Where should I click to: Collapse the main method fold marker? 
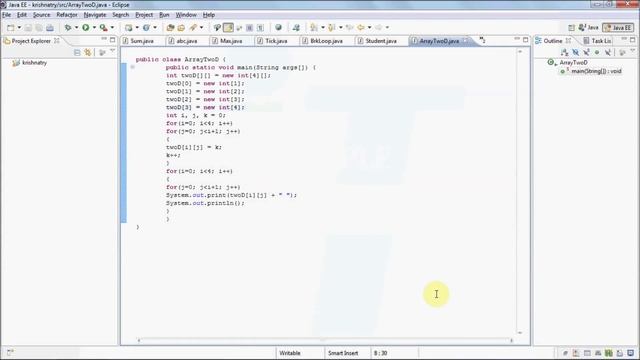pos(133,67)
